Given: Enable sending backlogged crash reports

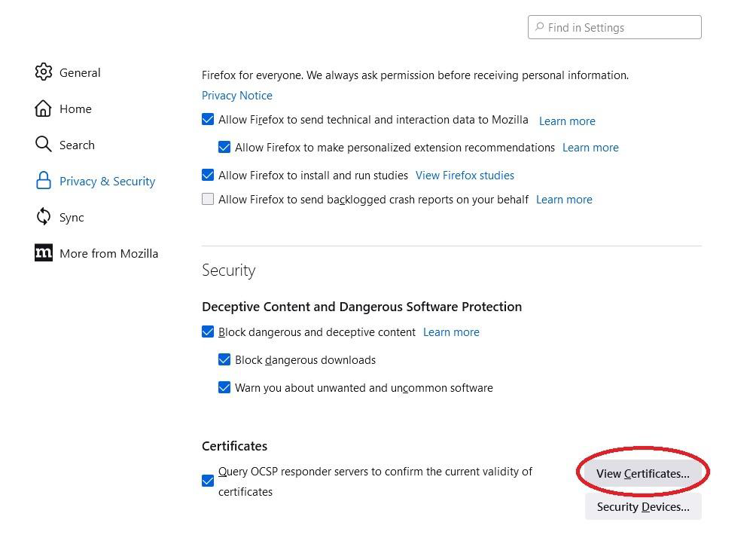Looking at the screenshot, I should coord(208,200).
